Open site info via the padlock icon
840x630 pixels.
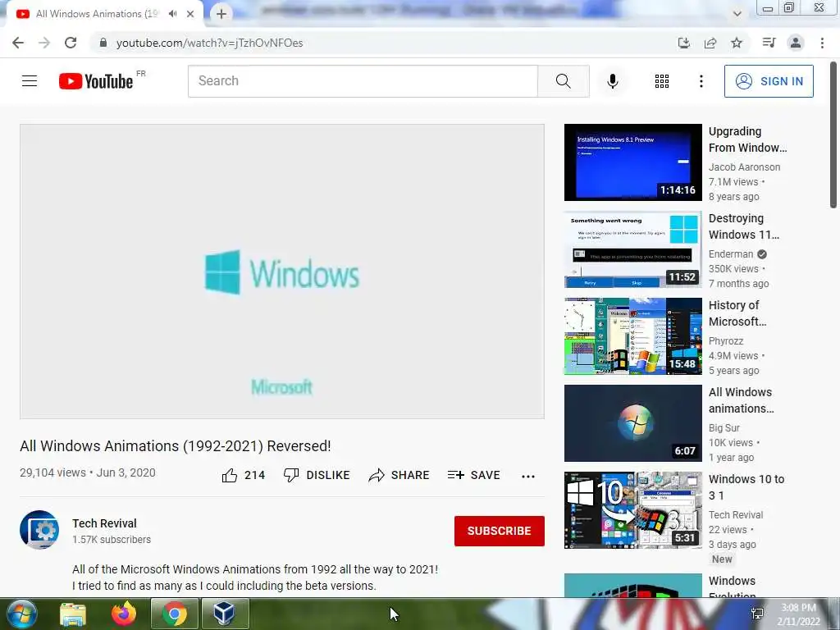103,43
